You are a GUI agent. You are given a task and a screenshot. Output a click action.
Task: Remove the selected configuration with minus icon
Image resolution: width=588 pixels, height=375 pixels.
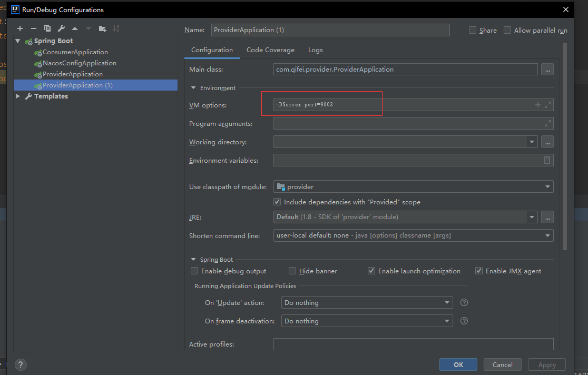[x=34, y=28]
